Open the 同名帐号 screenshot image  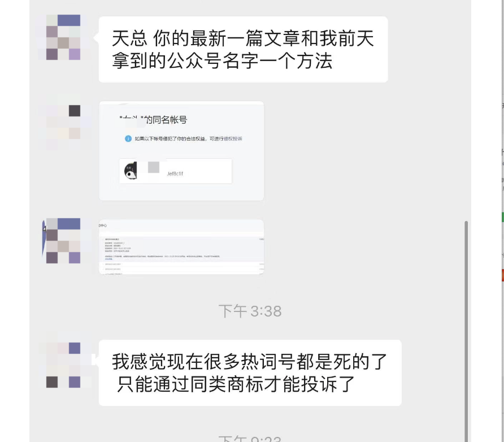tap(181, 151)
